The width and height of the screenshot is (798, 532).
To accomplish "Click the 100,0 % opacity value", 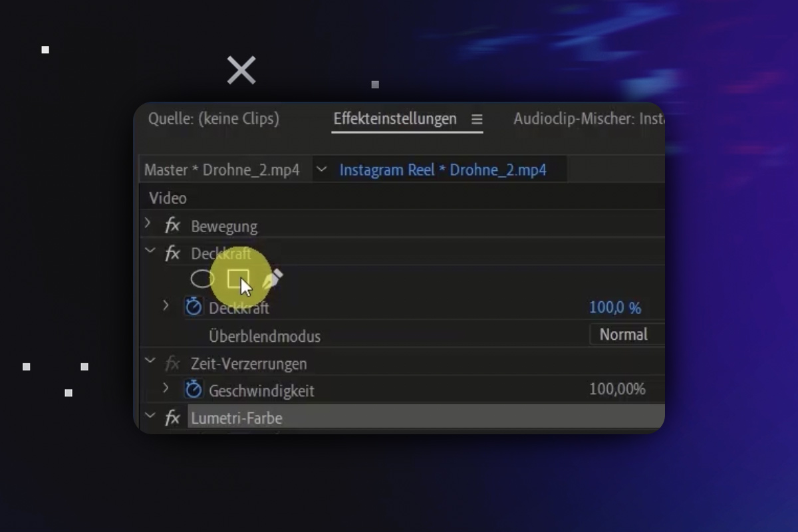I will coord(615,308).
